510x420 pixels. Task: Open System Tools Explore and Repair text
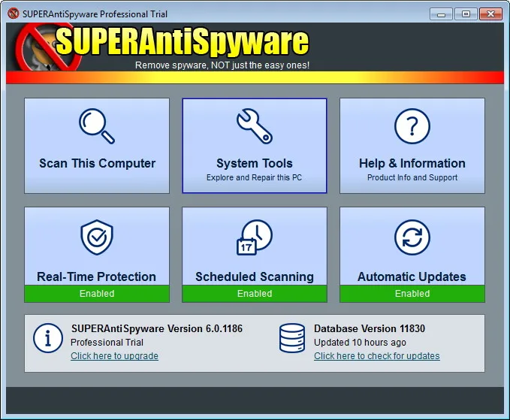(x=255, y=177)
